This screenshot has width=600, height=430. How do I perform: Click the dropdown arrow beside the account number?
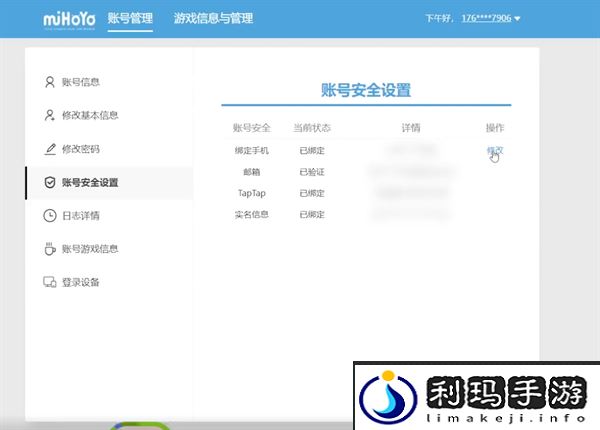(517, 18)
